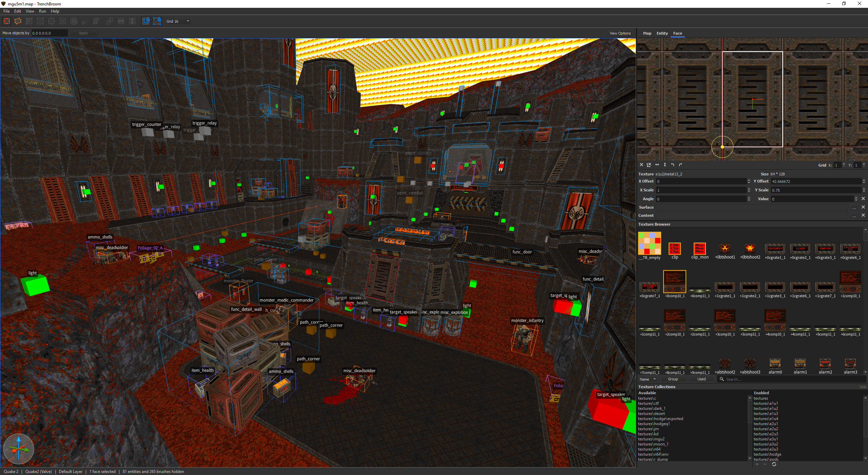Screen dimensions: 868x475
Task: Click the flip horizontally toolbar icon
Action: click(121, 21)
